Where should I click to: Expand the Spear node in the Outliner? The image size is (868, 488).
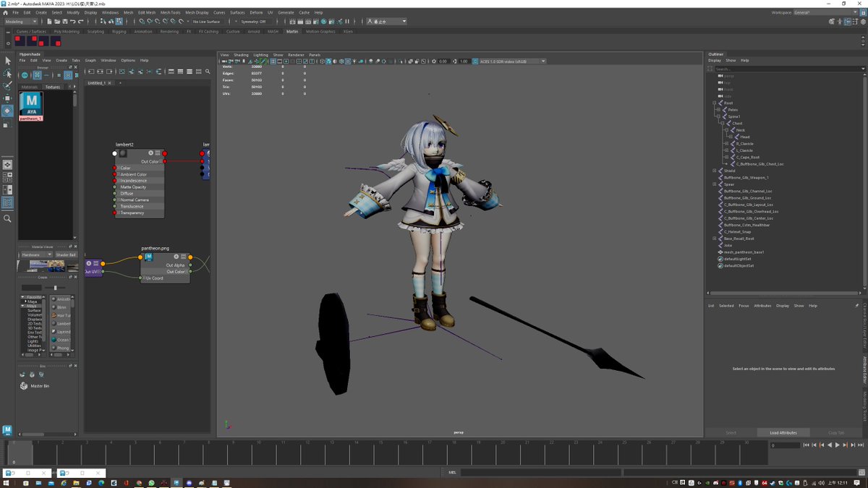point(715,184)
